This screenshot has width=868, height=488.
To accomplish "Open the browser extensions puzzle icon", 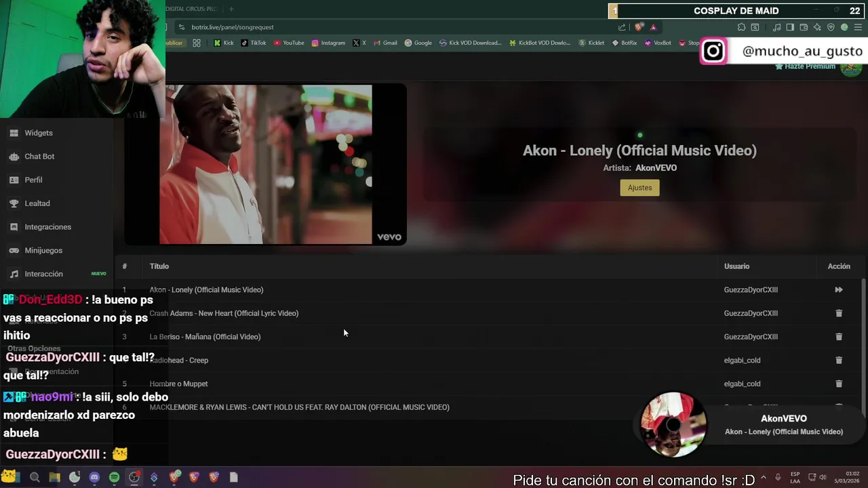I will pos(741,27).
